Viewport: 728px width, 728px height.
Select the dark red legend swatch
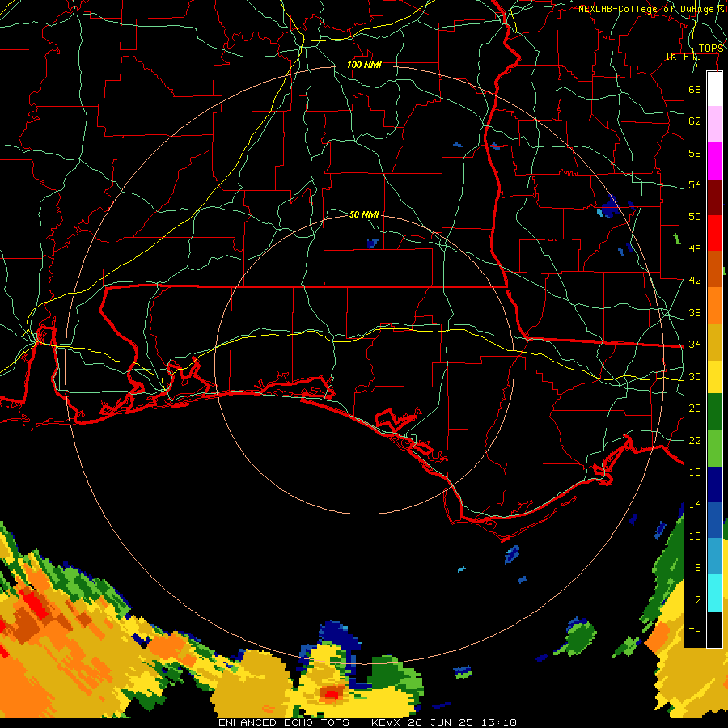click(714, 197)
